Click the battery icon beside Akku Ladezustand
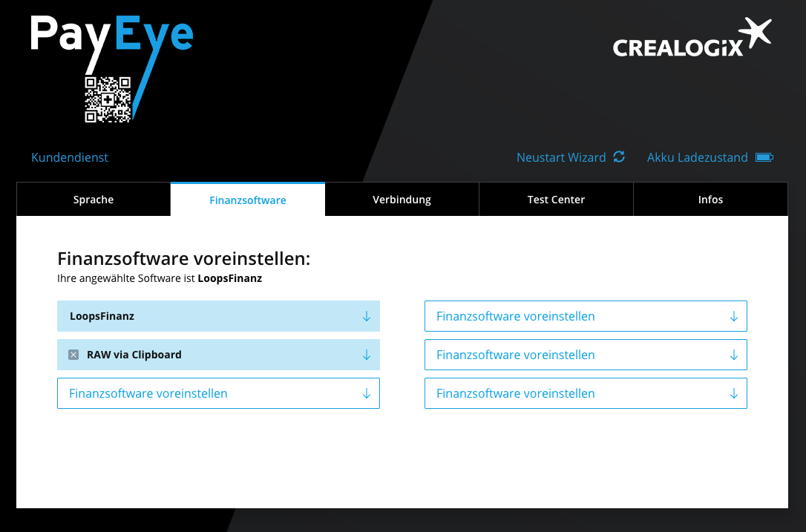 coord(764,157)
